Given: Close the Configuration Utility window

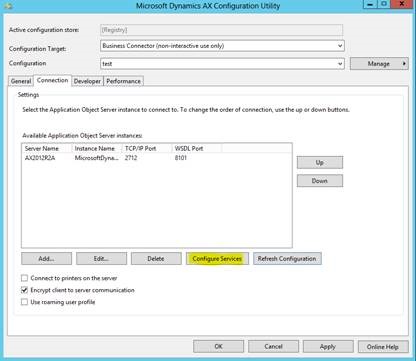Looking at the screenshot, I should pos(402,4).
